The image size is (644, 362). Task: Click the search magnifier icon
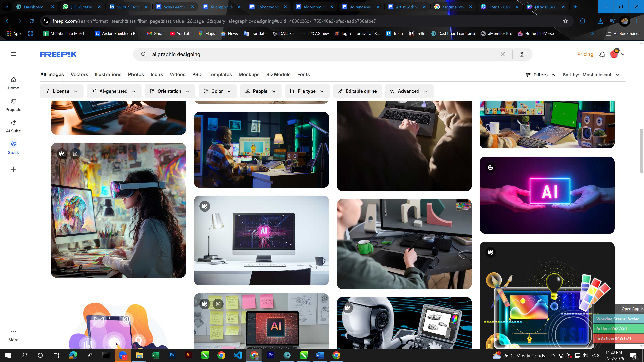point(144,54)
